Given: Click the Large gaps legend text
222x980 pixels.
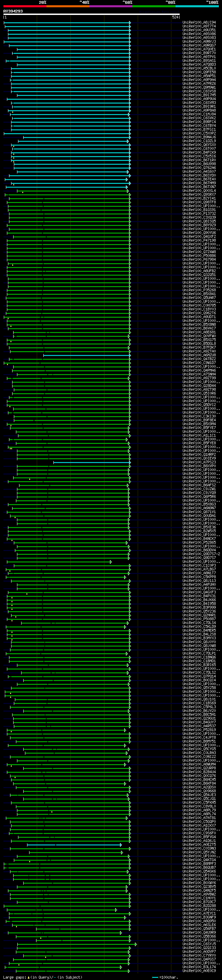Looking at the screenshot, I should [43, 977].
